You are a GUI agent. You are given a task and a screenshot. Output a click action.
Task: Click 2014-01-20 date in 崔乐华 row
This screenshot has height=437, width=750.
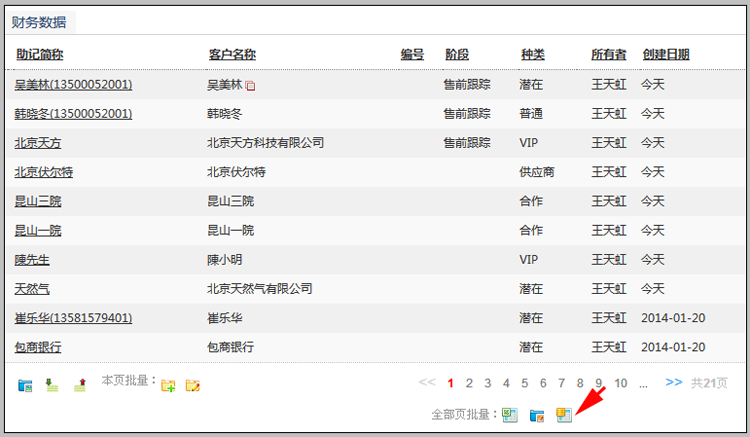[x=673, y=318]
